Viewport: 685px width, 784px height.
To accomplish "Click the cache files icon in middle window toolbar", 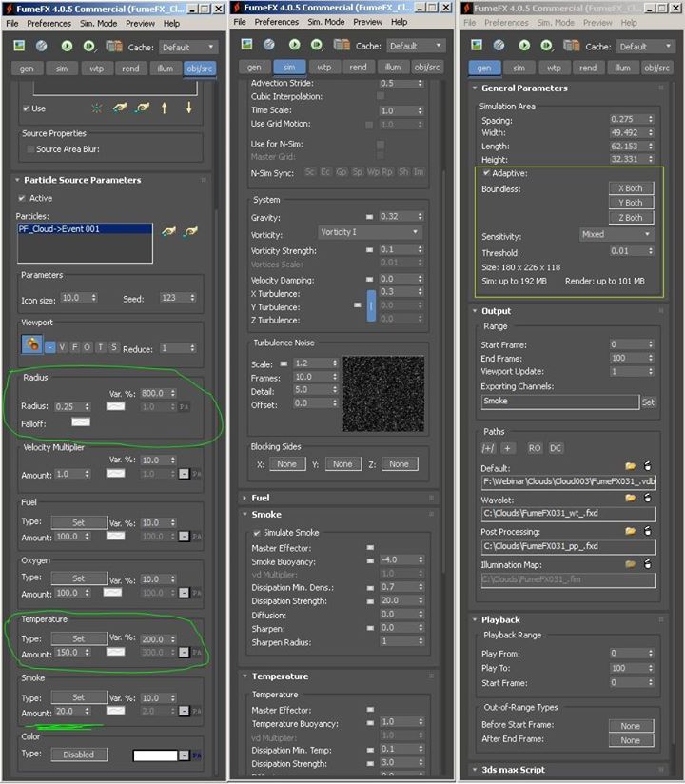I will click(342, 45).
